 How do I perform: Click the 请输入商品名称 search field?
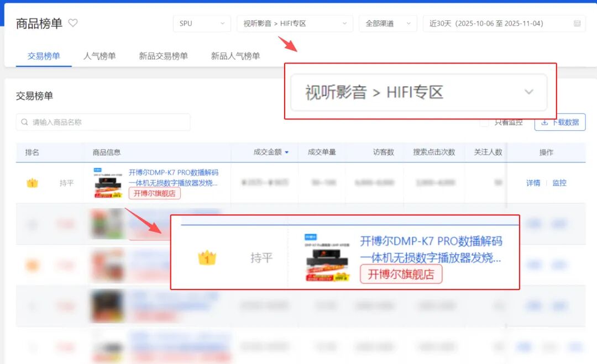click(105, 122)
